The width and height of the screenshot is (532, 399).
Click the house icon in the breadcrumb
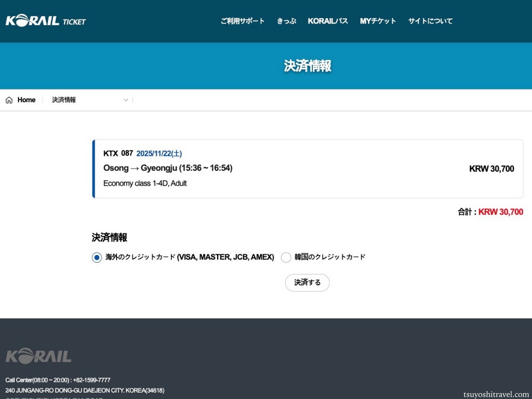click(x=9, y=100)
